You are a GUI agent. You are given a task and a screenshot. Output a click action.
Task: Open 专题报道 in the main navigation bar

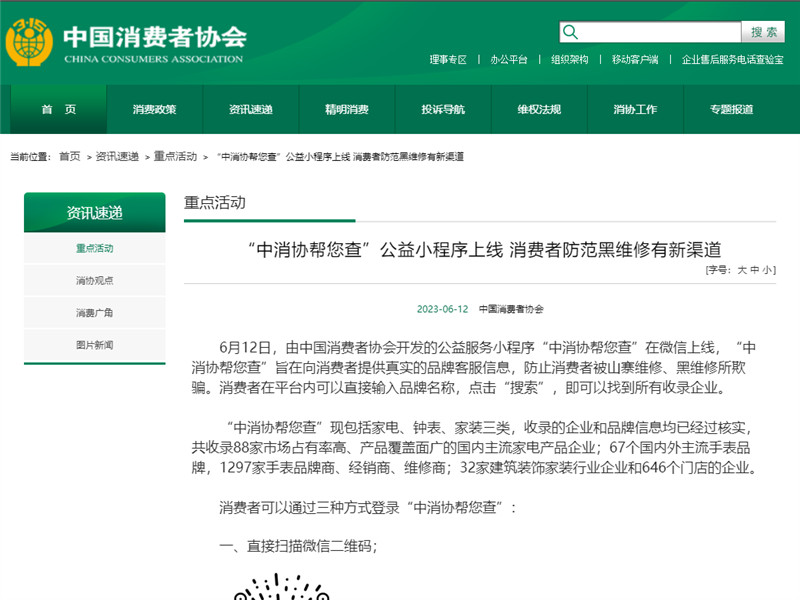(732, 109)
